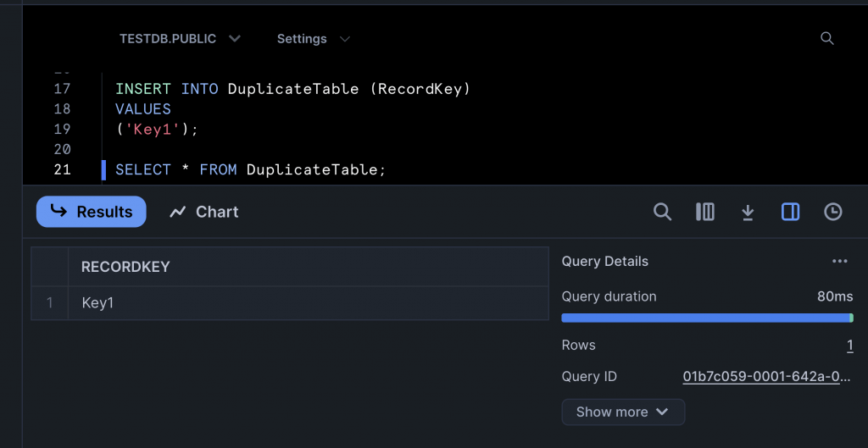The height and width of the screenshot is (448, 868).
Task: Select the Key1 result cell
Action: (97, 302)
